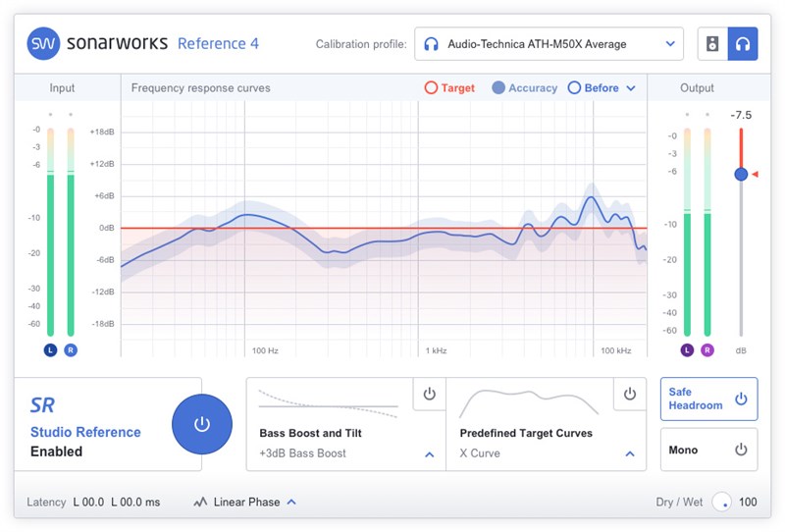Viewport: 785px width, 532px height.
Task: Click the headphone icon in calibration profile
Action: click(431, 44)
